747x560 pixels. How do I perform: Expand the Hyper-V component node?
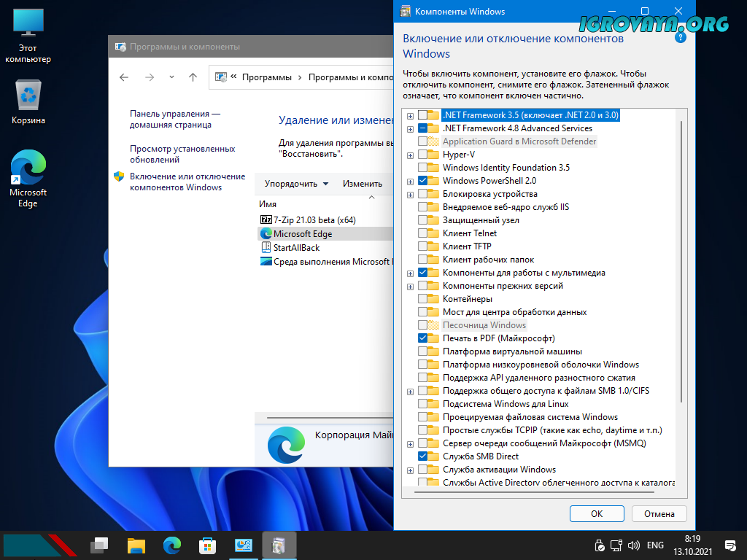point(411,155)
